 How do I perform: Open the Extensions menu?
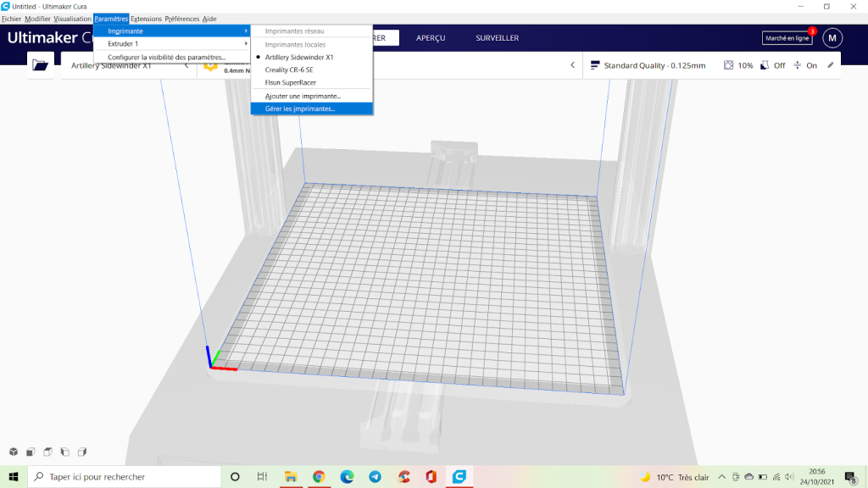tap(146, 19)
